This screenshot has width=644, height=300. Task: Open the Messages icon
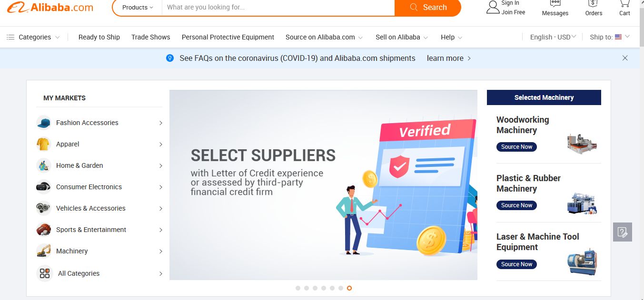(x=555, y=4)
